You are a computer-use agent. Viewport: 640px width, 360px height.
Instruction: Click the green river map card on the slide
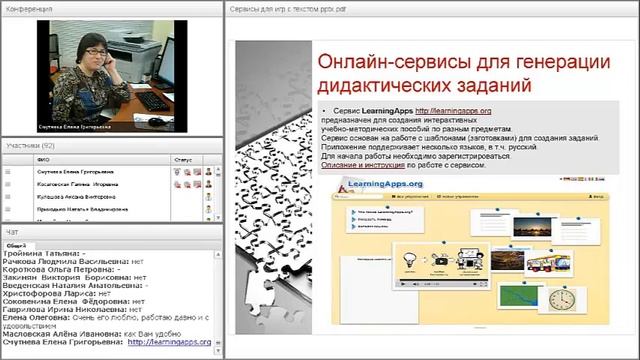click(x=519, y=296)
